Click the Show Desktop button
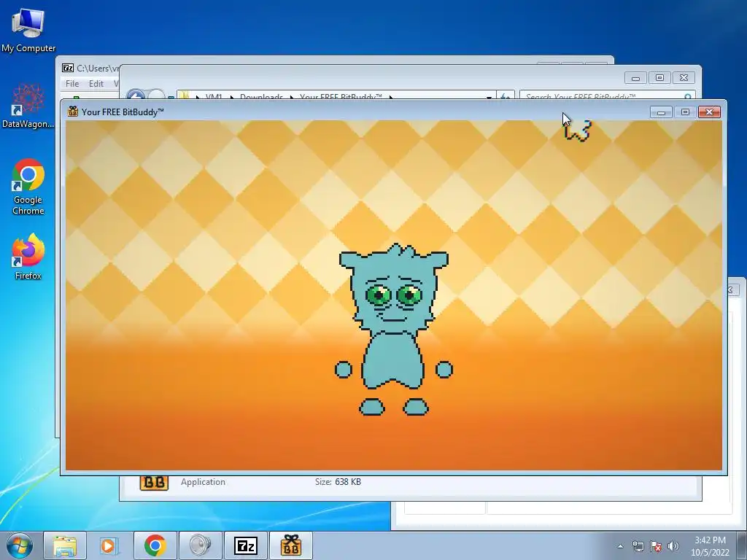 point(741,546)
